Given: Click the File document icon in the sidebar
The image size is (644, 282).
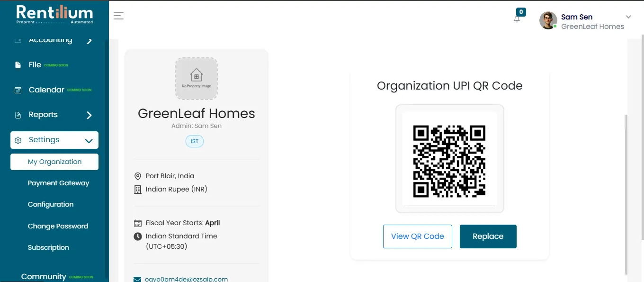Looking at the screenshot, I should (18, 65).
